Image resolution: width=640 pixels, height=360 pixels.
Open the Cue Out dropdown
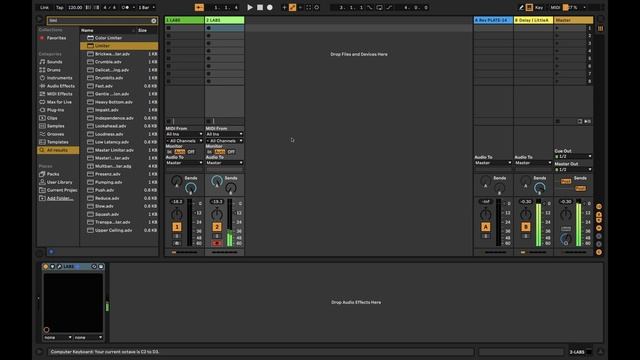tap(573, 157)
